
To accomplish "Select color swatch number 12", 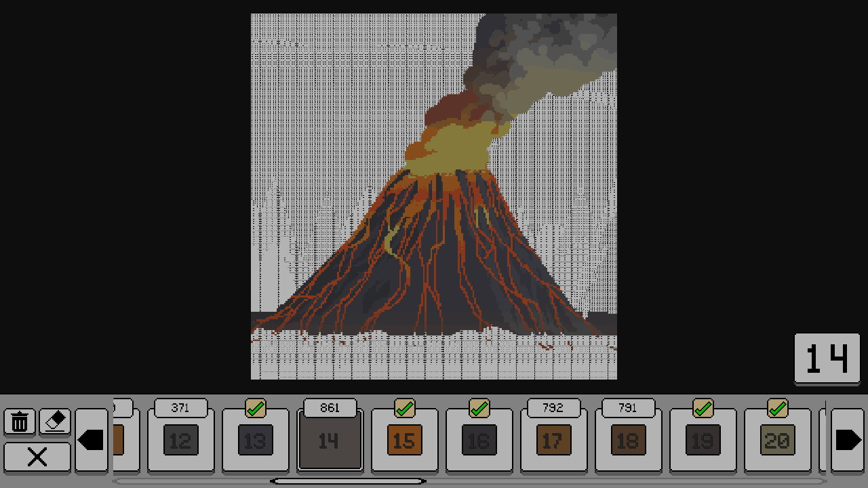I will [x=180, y=441].
